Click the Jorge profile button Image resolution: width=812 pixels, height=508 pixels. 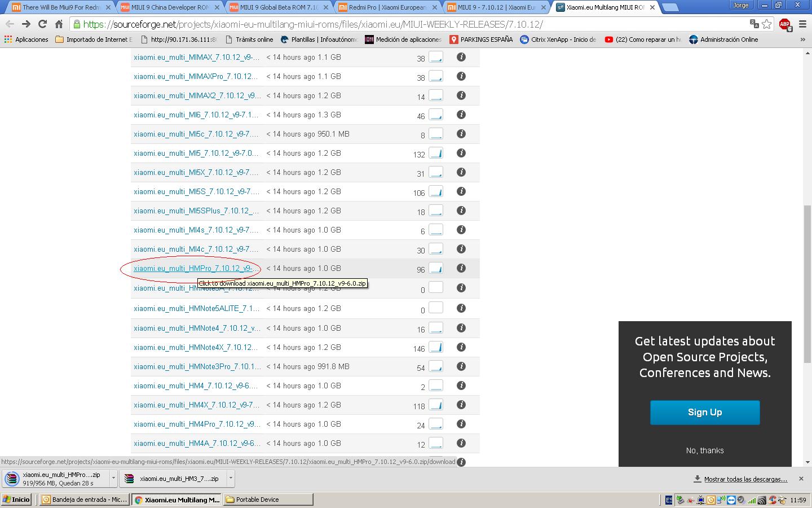pos(740,5)
